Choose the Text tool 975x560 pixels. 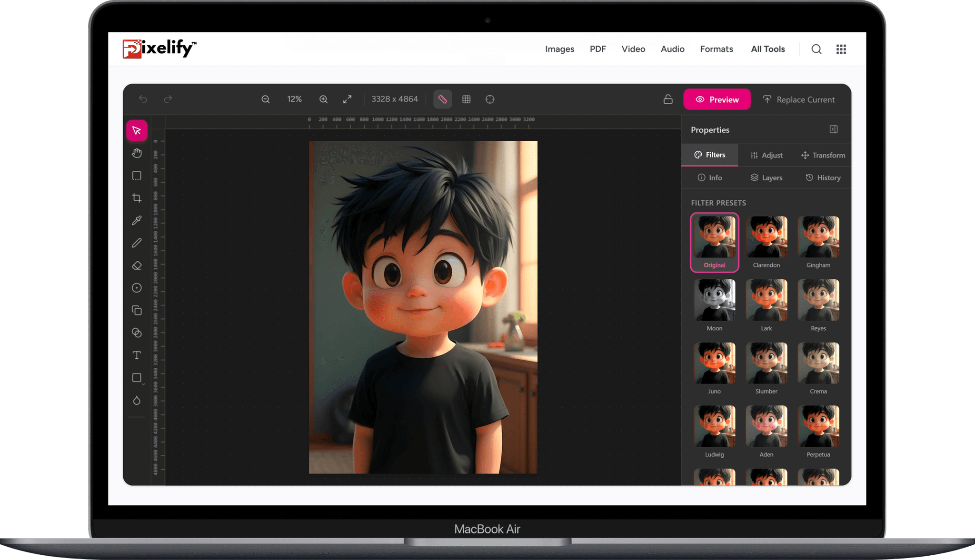click(137, 355)
